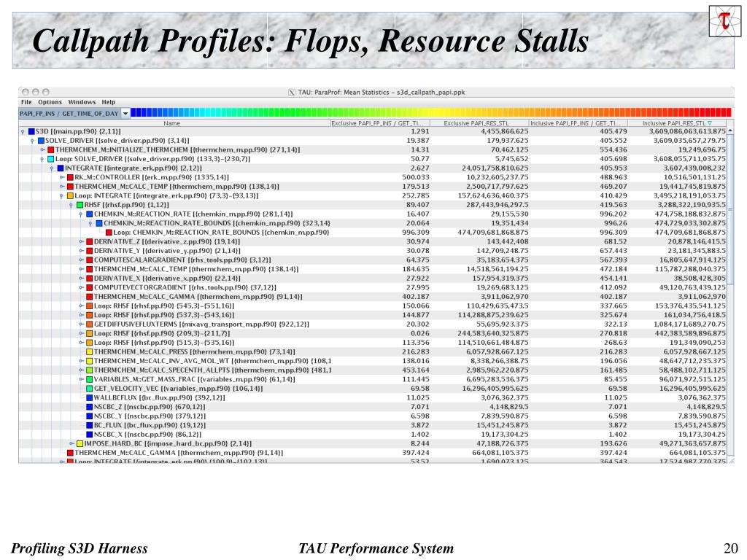747x560 pixels.
Task: Click the window close button in title bar
Action: [x=26, y=92]
